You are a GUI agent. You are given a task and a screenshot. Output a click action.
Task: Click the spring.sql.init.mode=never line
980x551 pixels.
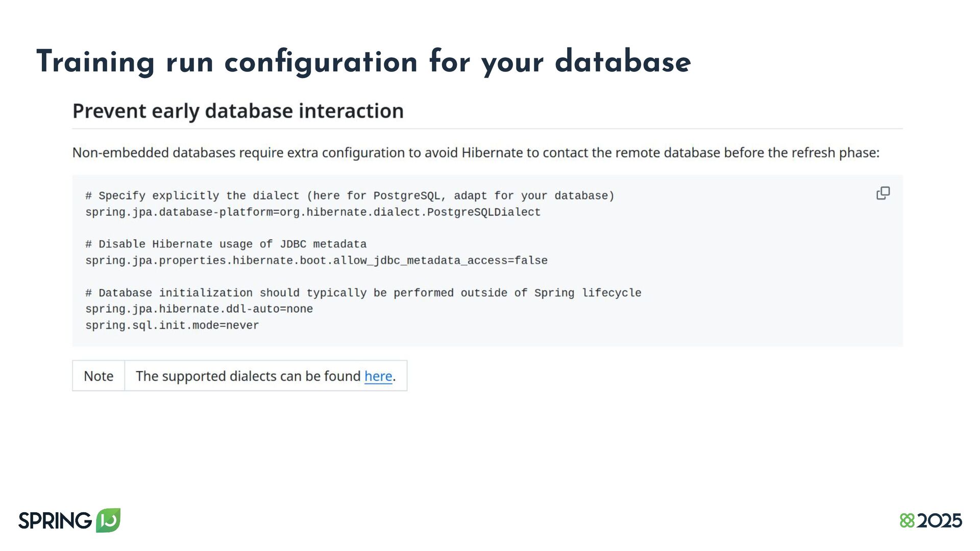(x=172, y=325)
